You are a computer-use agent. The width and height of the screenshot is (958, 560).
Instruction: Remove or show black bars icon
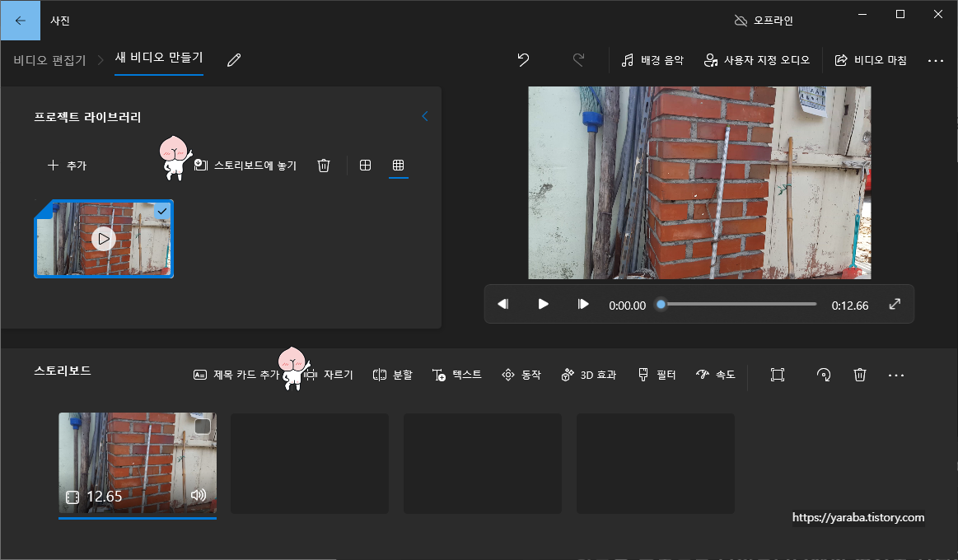[x=777, y=375]
